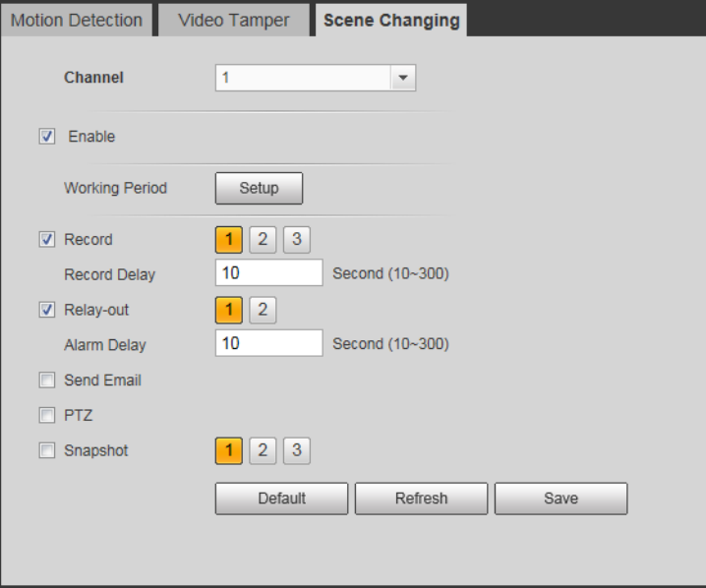The height and width of the screenshot is (588, 706).
Task: Click the Record Delay input field
Action: (x=268, y=272)
